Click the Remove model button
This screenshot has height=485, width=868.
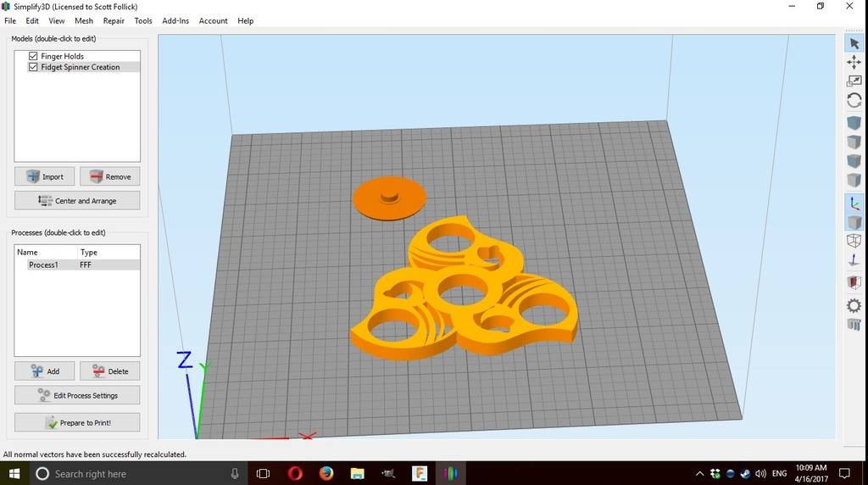point(109,176)
